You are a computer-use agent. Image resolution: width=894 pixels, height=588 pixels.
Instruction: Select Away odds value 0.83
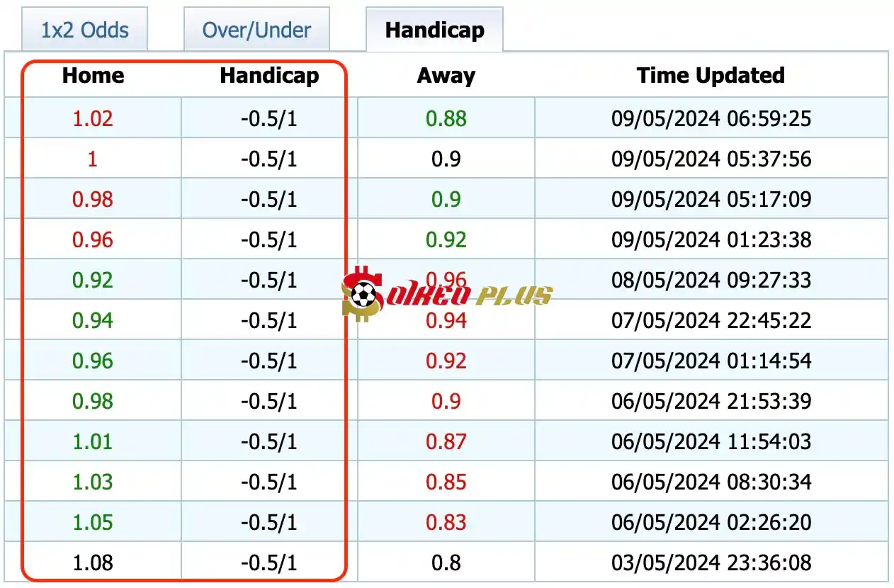coord(446,523)
